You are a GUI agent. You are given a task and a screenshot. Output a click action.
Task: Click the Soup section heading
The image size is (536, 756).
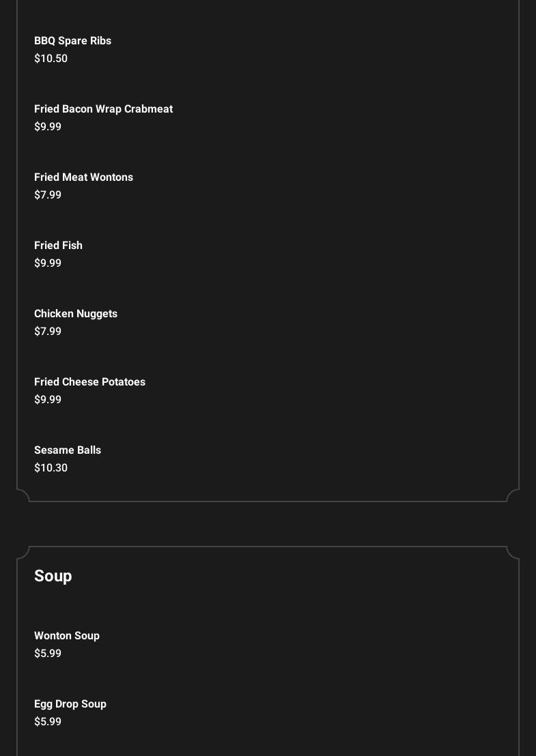coord(53,576)
